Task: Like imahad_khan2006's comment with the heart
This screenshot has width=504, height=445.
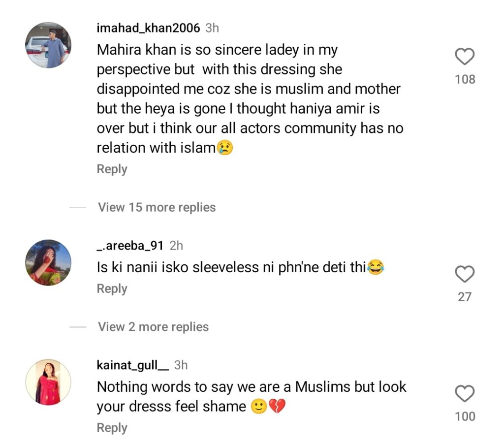Action: 465,57
